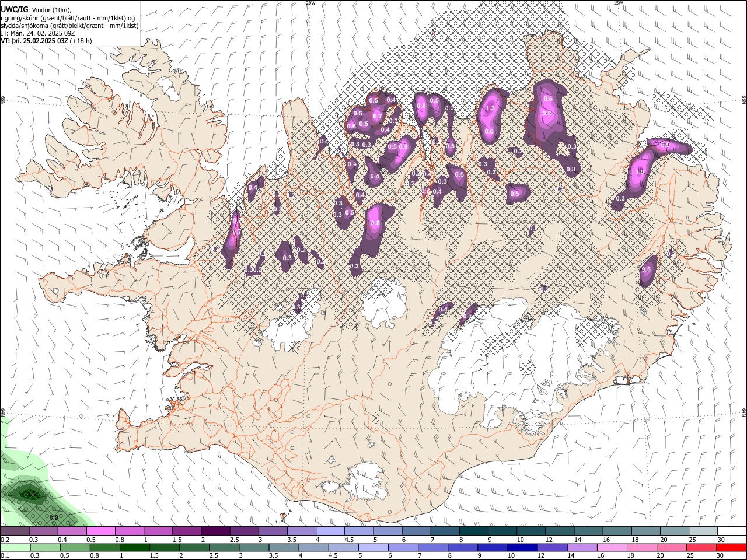The width and height of the screenshot is (747, 560).
Task: Click the '30' label on the red rain scale
Action: 721,556
